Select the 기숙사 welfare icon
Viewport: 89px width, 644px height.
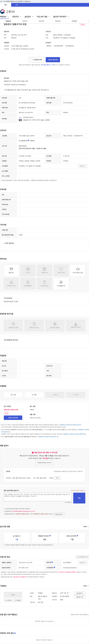28,271
